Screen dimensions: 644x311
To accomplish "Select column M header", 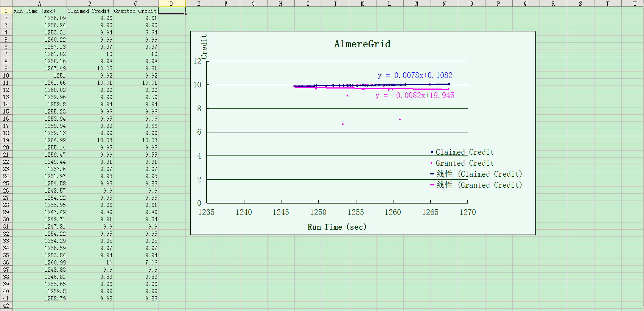I will tap(417, 3).
